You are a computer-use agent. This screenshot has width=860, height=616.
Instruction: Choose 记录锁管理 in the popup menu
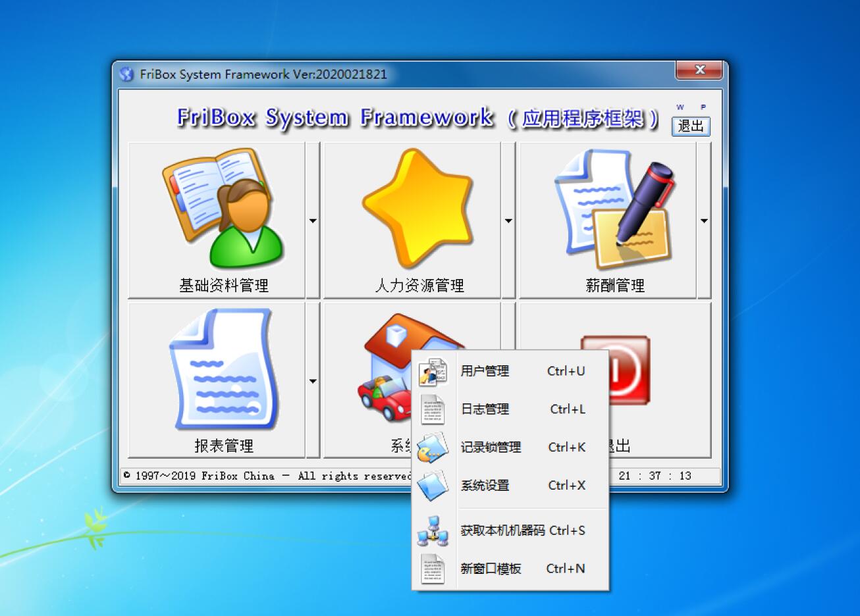coord(510,448)
